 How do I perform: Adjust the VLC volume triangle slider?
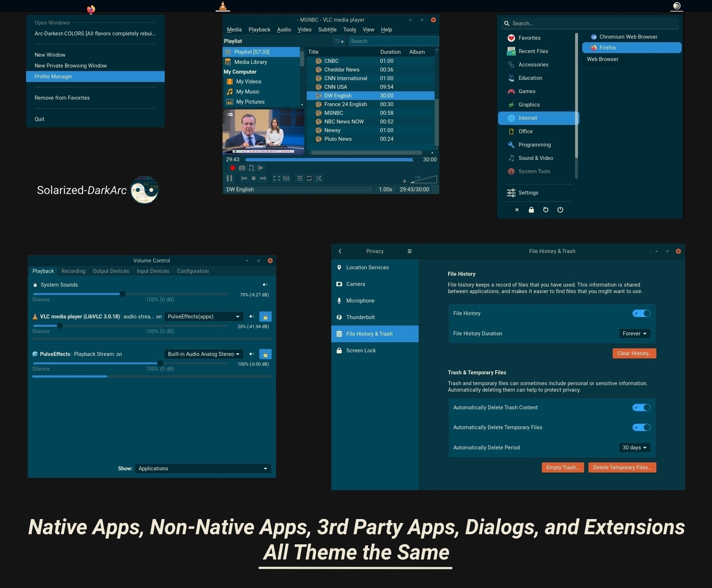point(424,179)
